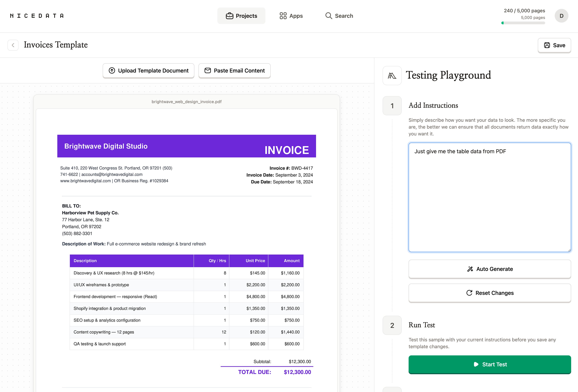Click the 240 / 5,000 pages counter
Screen dimensions: 578x392
click(x=524, y=11)
